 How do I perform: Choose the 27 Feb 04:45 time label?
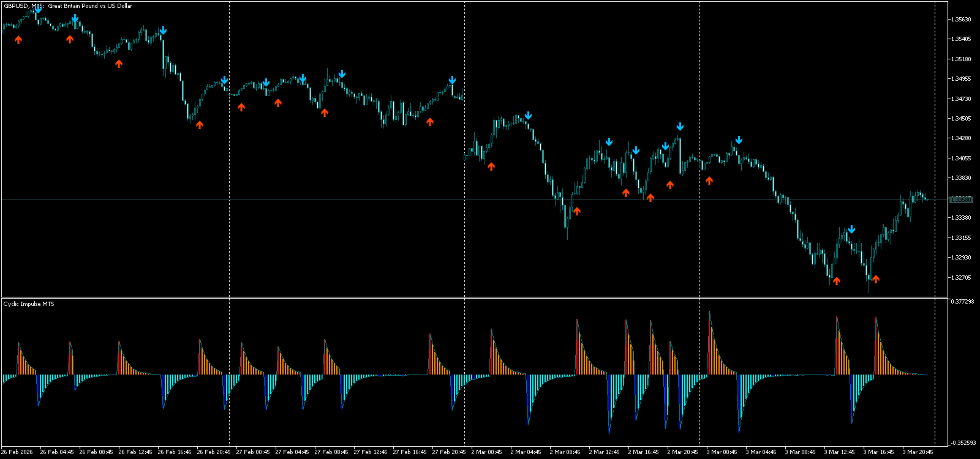(x=292, y=452)
